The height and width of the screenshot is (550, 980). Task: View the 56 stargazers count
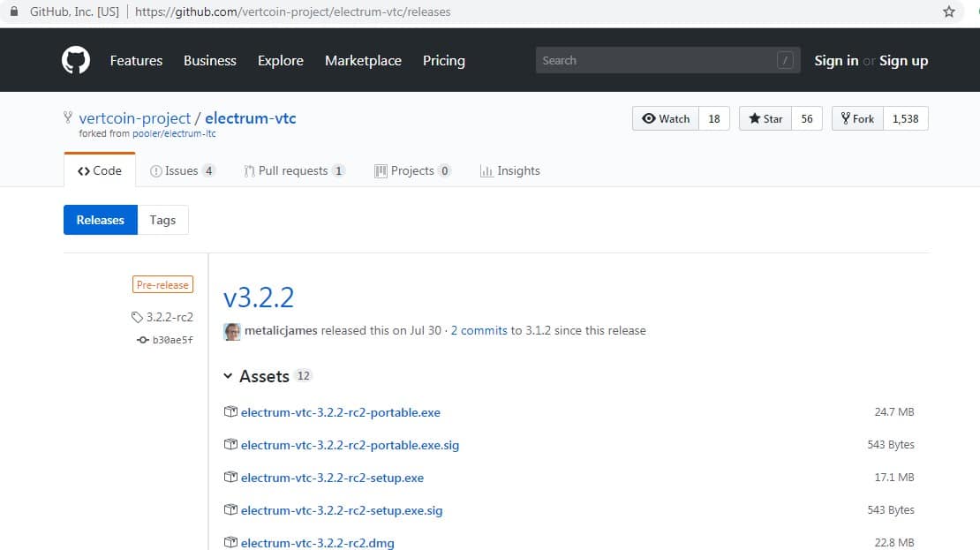807,119
